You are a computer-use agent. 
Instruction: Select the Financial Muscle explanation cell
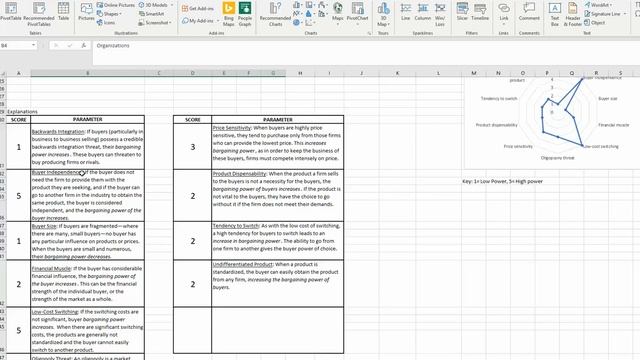87,284
